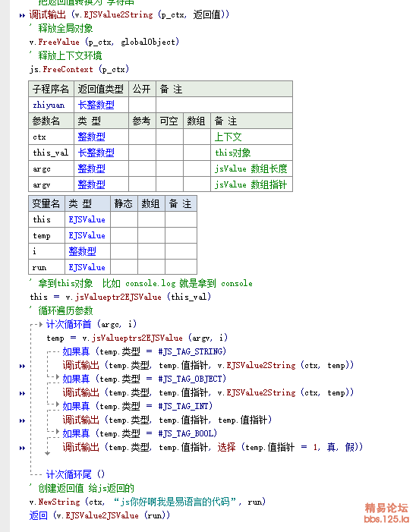Select the variable name run in the variable table
This screenshot has width=419, height=532.
(x=47, y=267)
